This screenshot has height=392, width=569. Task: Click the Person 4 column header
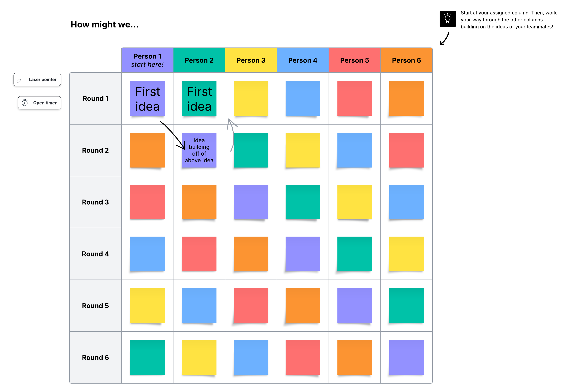[303, 60]
